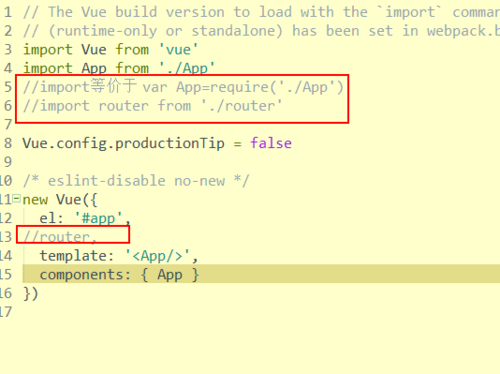500x374 pixels.
Task: Place cursor in commented //router, line
Action: click(60, 237)
